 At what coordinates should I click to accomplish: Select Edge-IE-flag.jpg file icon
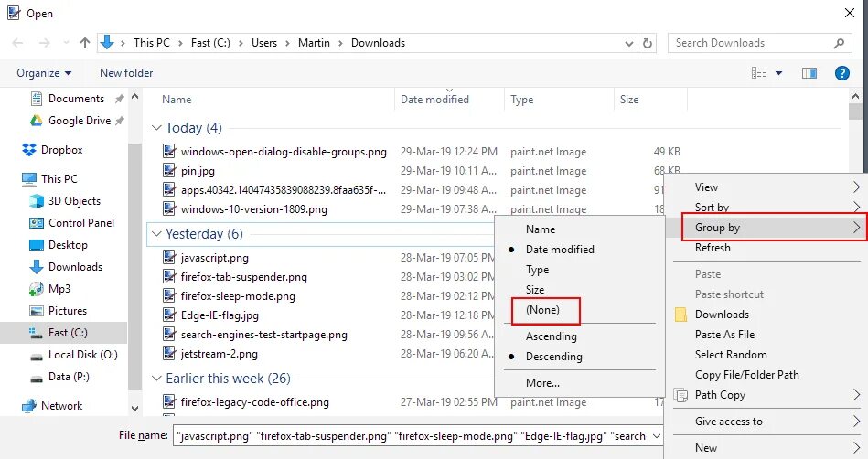[169, 315]
